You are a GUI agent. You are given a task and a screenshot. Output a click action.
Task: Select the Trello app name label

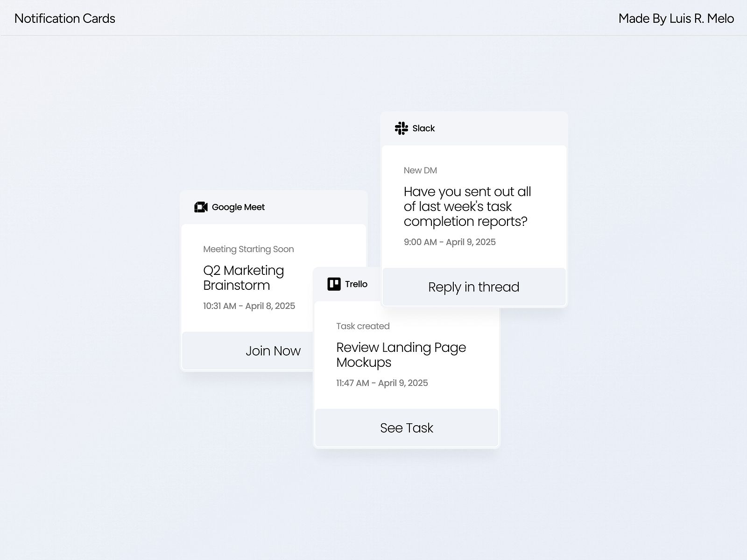[356, 284]
